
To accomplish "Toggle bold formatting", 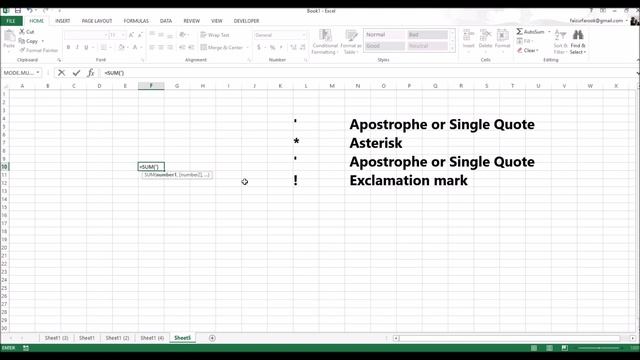I will tap(68, 47).
